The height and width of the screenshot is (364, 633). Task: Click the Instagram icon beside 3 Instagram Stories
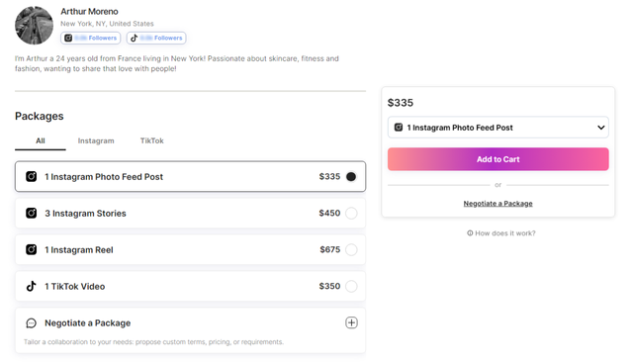[x=31, y=213]
